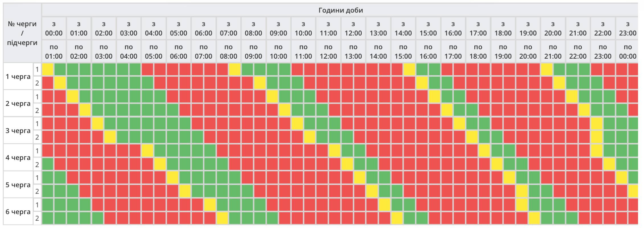Select the '6 черга' row label
This screenshot has width=644, height=228.
click(x=18, y=212)
